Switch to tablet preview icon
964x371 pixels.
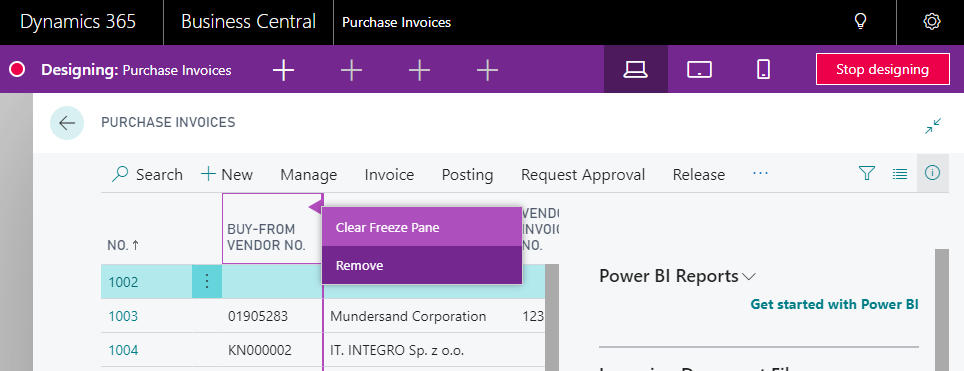click(699, 70)
